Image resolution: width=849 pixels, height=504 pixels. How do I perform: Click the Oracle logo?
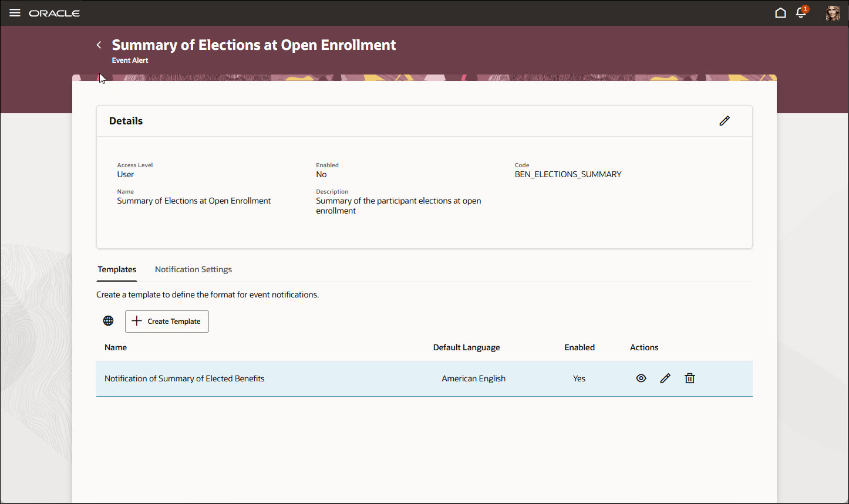(x=54, y=13)
